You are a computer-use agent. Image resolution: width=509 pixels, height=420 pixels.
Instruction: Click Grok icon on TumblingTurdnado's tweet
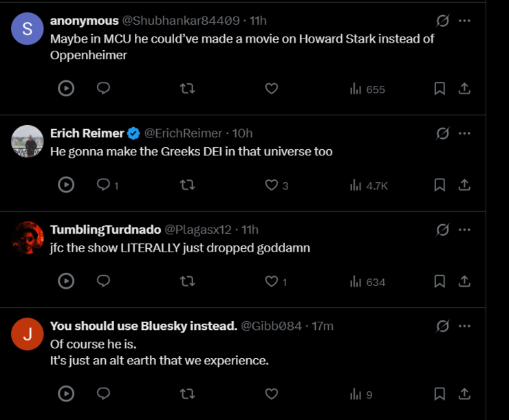tap(443, 230)
